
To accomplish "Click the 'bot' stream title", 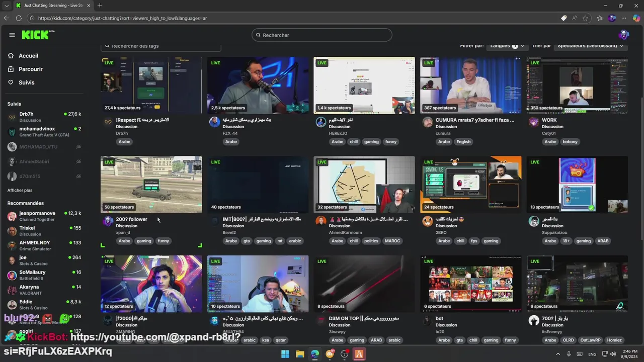I will (439, 319).
